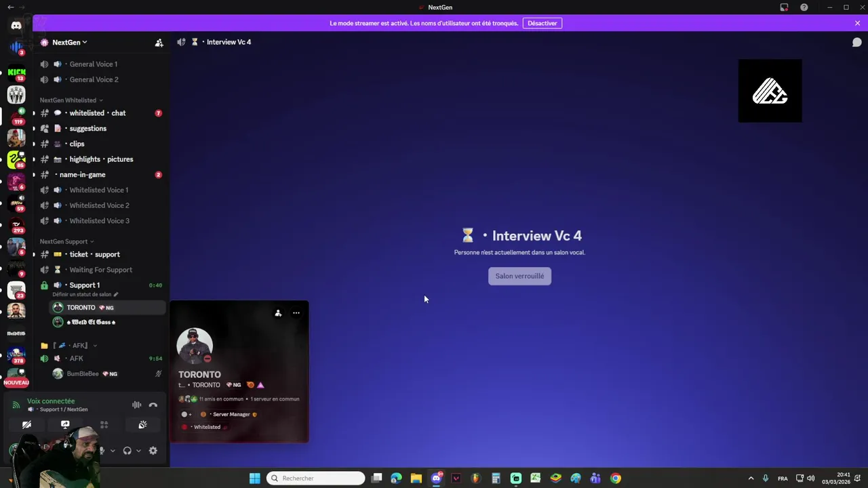
Task: Dismiss the streamer mode banner
Action: pos(857,23)
